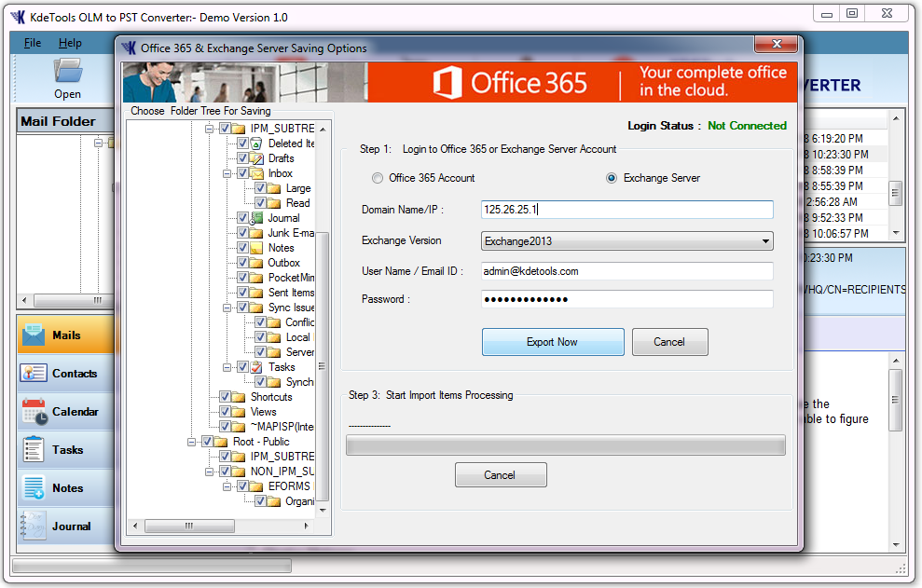Click the Deleted Items recycle folder icon
Viewport: 922px width, 588px height.
[256, 144]
